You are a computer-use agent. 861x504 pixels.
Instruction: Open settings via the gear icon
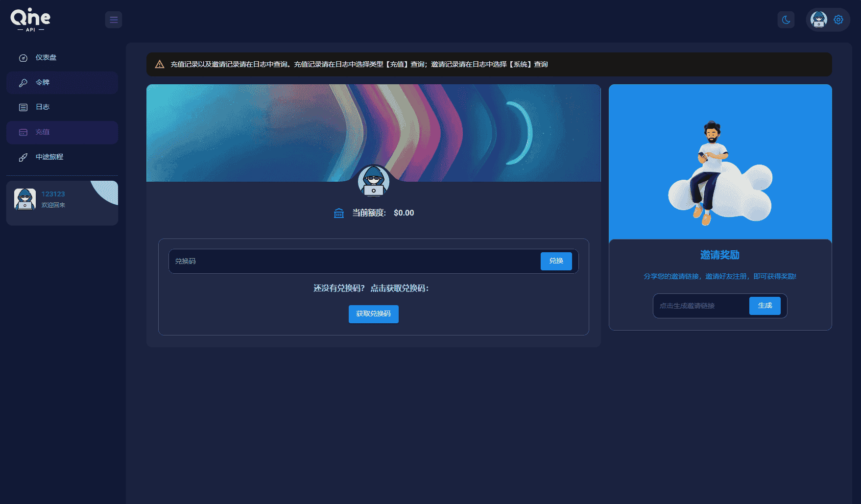point(838,20)
